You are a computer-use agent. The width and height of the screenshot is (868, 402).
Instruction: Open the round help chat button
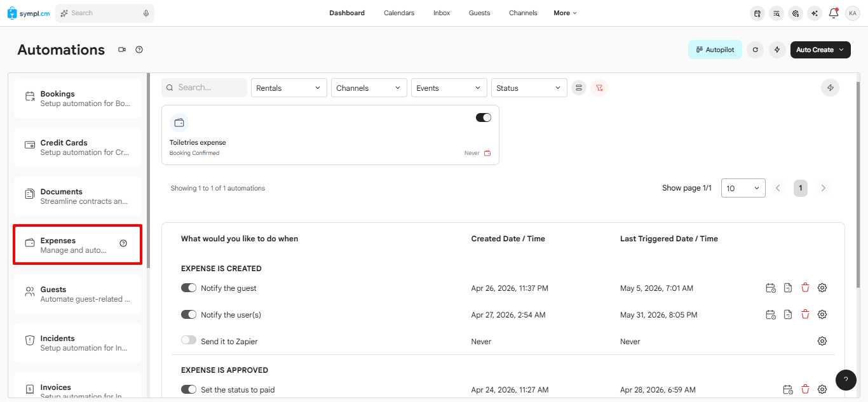click(846, 380)
